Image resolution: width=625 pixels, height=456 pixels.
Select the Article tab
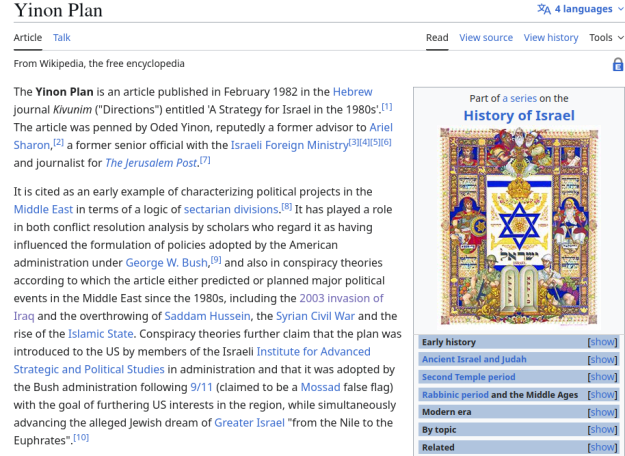(28, 37)
